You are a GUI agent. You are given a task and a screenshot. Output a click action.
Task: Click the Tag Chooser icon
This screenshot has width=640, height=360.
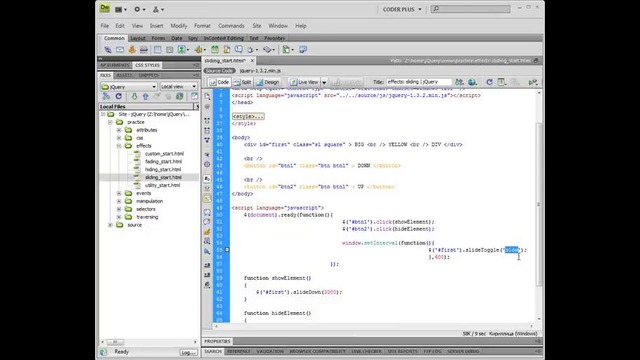click(303, 49)
